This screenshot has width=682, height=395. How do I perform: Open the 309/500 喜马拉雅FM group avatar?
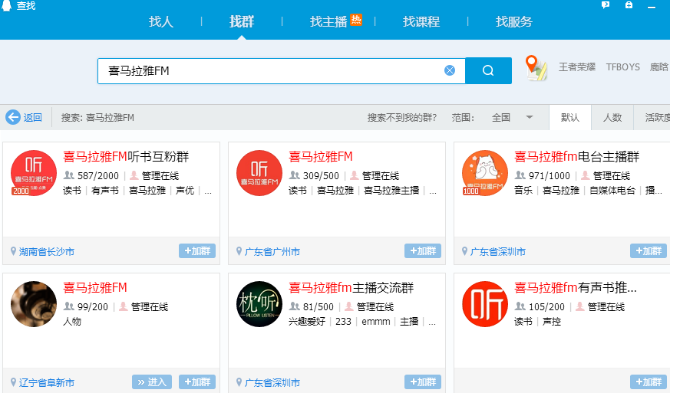click(x=259, y=173)
